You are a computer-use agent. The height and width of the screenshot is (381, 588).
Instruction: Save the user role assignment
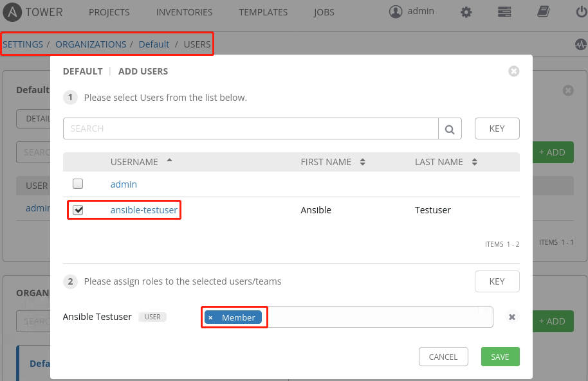[x=500, y=357]
